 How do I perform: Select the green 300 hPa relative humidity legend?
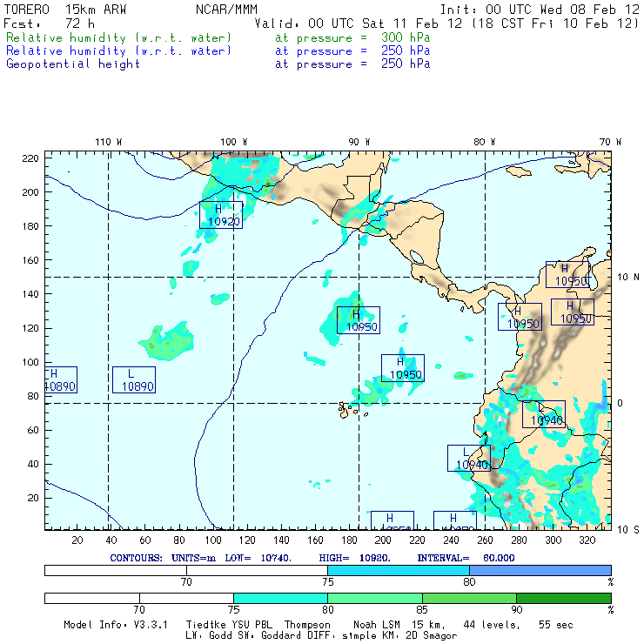pos(119,38)
